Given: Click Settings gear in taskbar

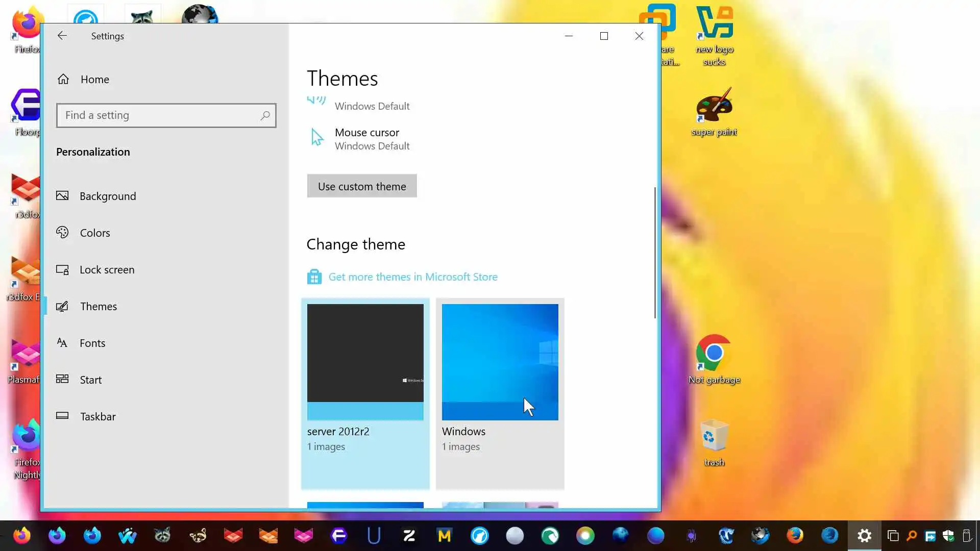Looking at the screenshot, I should click(x=864, y=536).
